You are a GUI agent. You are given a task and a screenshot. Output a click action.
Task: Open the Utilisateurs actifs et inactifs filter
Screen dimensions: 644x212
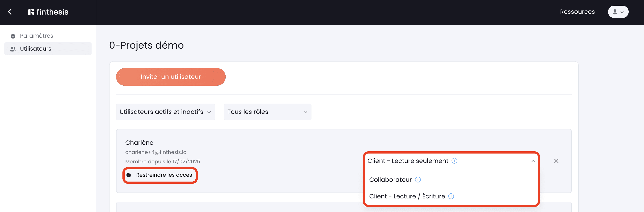(x=165, y=112)
